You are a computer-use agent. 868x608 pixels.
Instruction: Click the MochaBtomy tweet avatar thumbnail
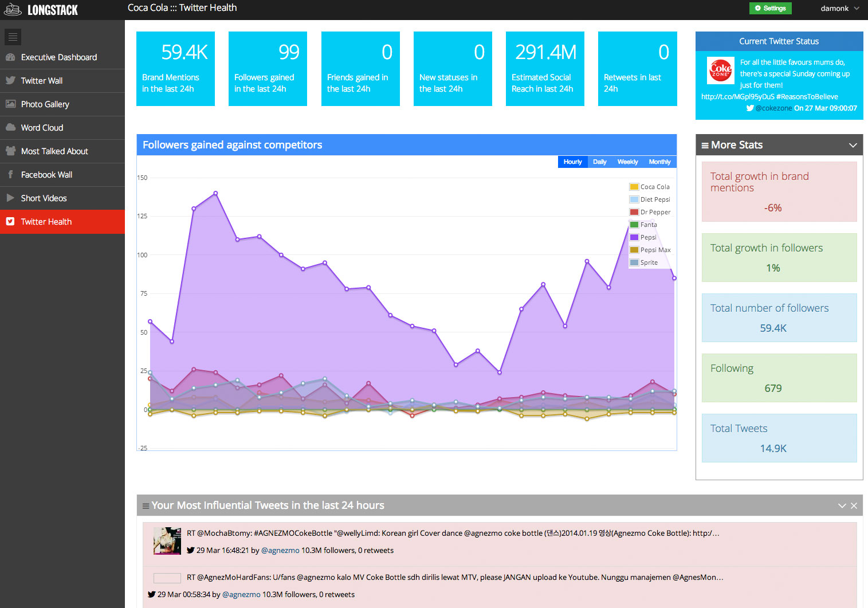point(167,541)
